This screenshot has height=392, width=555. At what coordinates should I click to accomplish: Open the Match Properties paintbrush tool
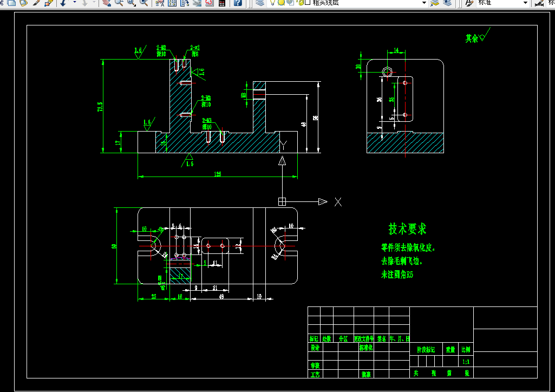[36, 3]
